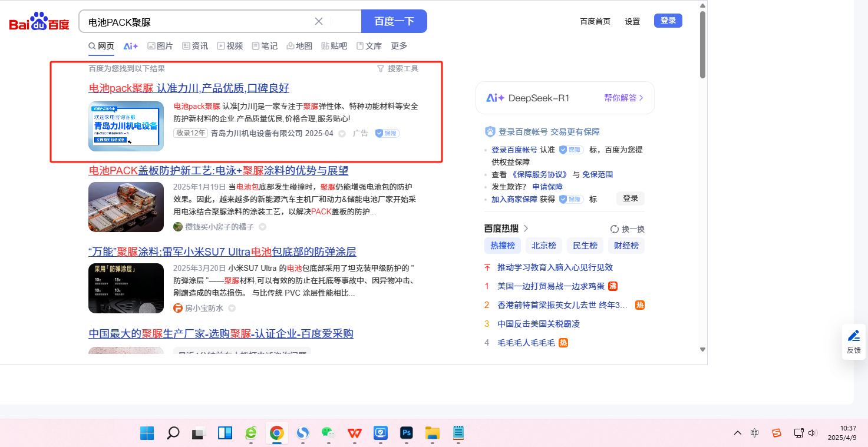Expand the arrow next to 青岛力川机电设备有限公司

pos(342,134)
